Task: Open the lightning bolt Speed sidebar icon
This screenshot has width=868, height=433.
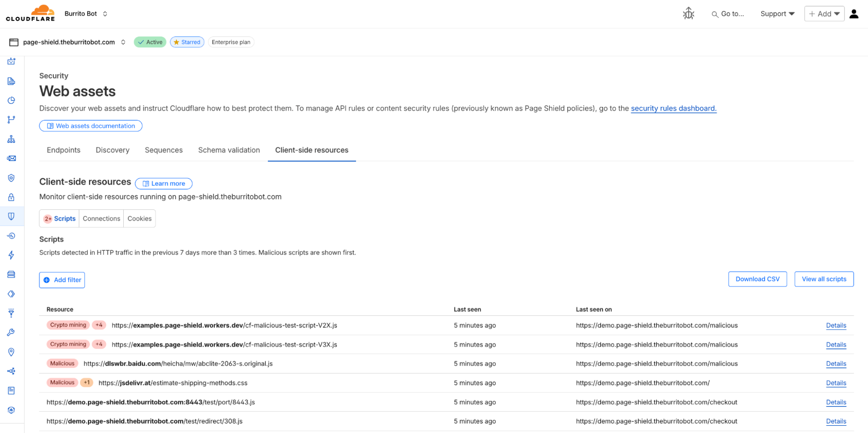Action: click(x=11, y=255)
